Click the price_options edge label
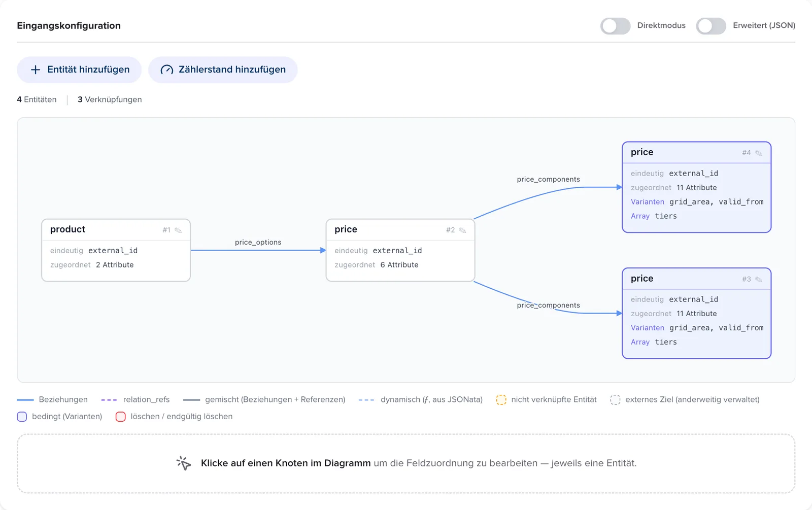Image resolution: width=812 pixels, height=510 pixels. click(258, 243)
